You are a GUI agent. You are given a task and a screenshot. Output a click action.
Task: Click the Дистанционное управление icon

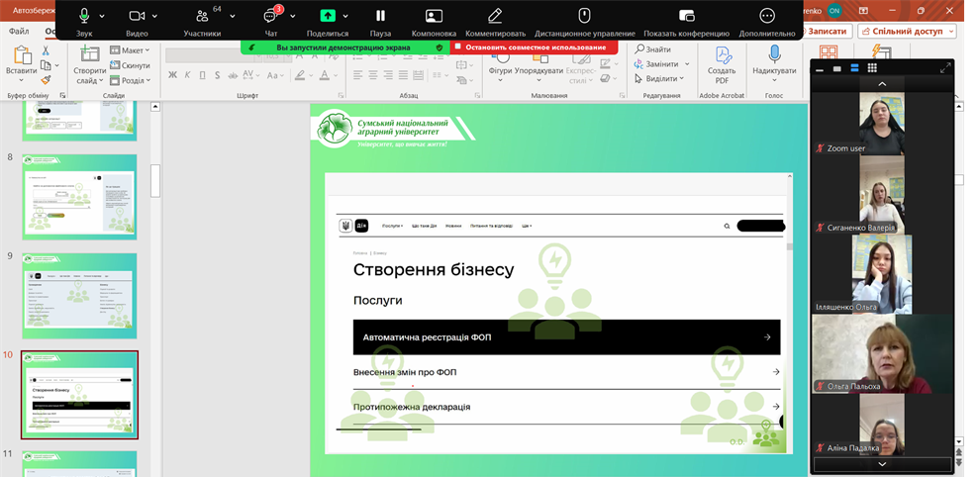(584, 16)
